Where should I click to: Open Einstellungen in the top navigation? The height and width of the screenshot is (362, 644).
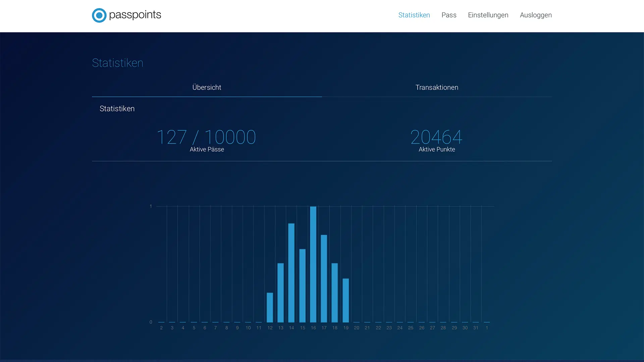click(x=488, y=15)
